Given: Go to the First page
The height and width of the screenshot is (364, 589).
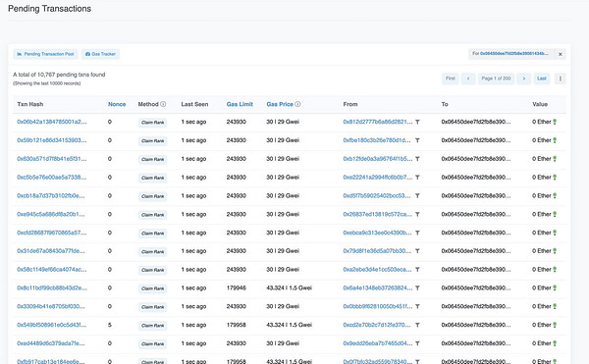Looking at the screenshot, I should pyautogui.click(x=450, y=78).
